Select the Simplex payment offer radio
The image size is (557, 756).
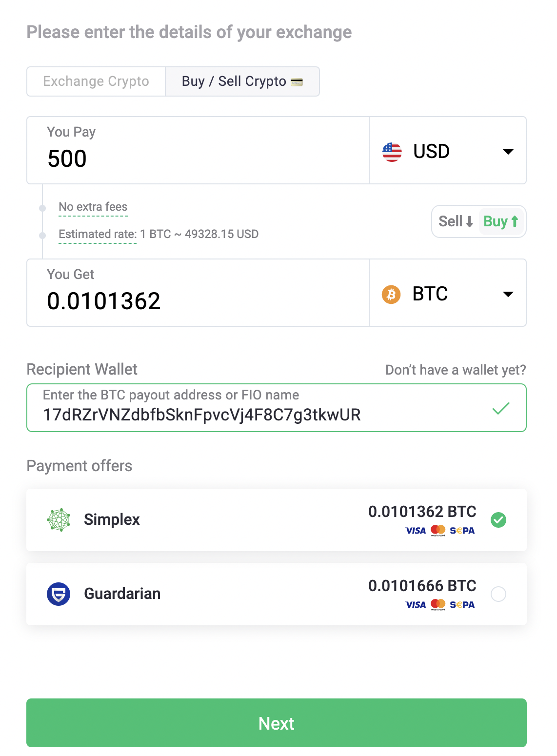[x=498, y=520]
